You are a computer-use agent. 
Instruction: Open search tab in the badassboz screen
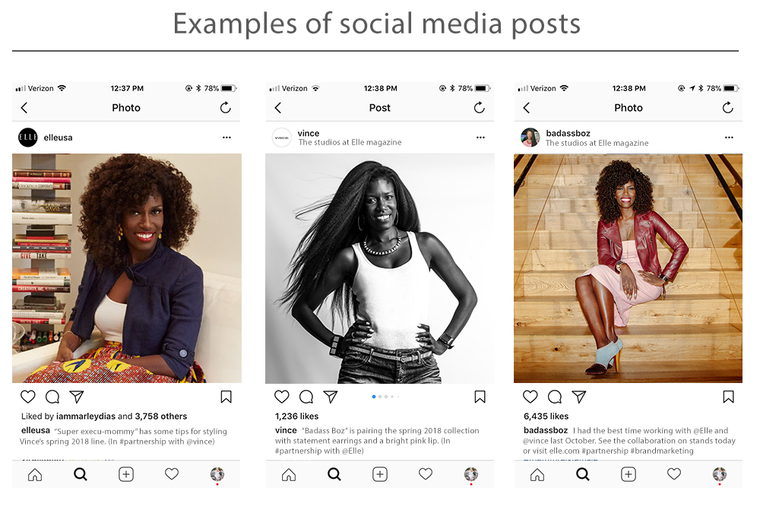(x=583, y=474)
